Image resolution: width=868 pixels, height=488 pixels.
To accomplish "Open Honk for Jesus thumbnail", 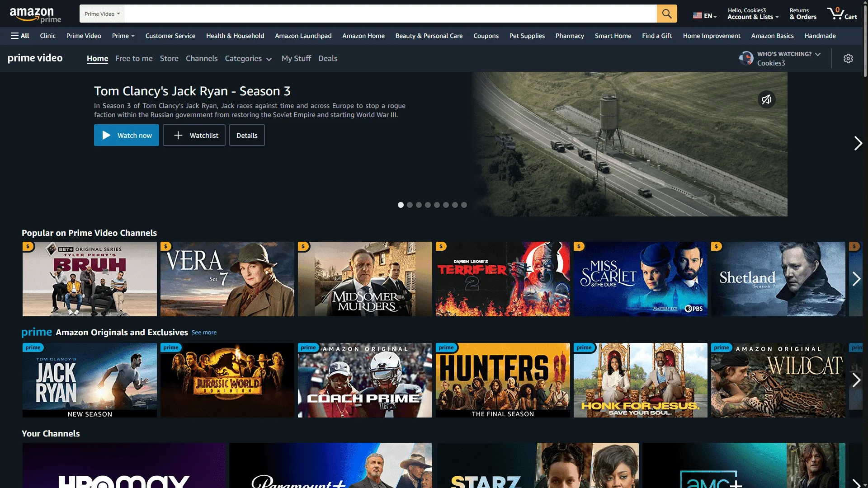I will coord(641,380).
